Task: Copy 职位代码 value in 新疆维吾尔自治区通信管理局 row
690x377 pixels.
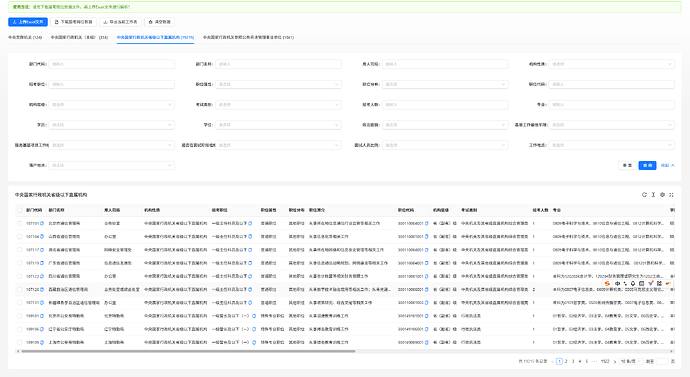Action: tap(426, 303)
